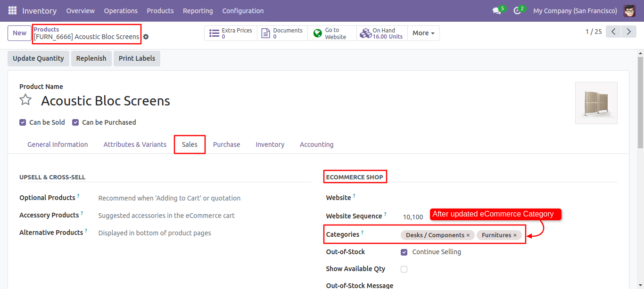The width and height of the screenshot is (644, 289).
Task: Open Documents stat button
Action: (x=282, y=33)
